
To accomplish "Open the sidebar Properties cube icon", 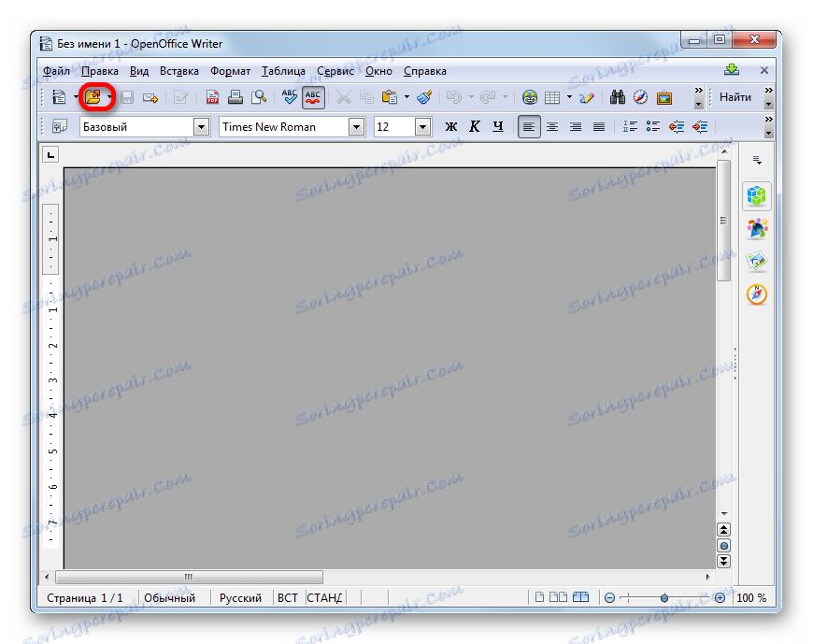I will click(x=757, y=195).
